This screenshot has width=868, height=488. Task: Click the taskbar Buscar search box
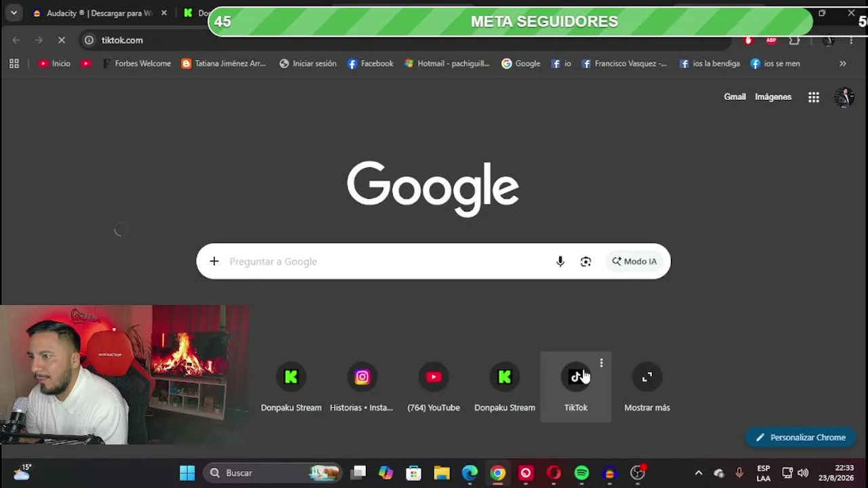coord(272,473)
